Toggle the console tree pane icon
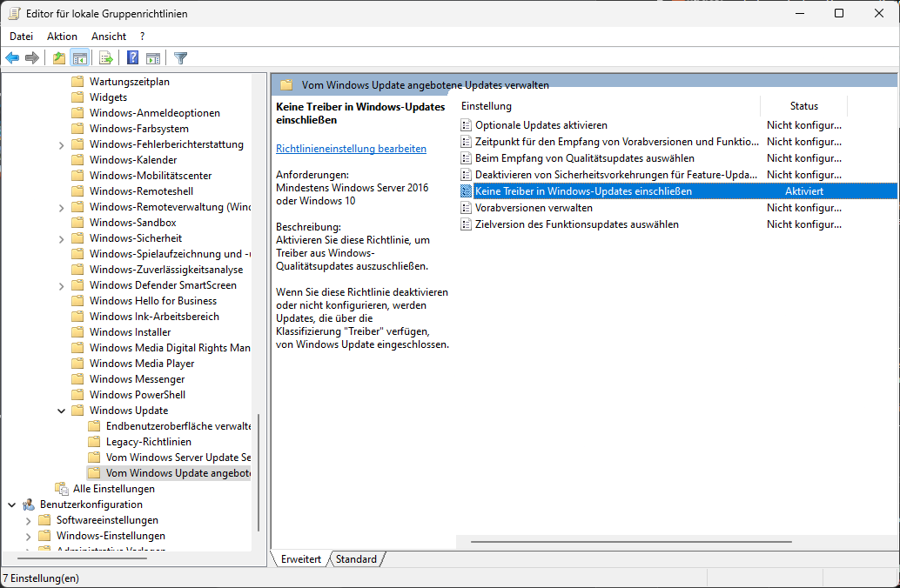 (80, 58)
